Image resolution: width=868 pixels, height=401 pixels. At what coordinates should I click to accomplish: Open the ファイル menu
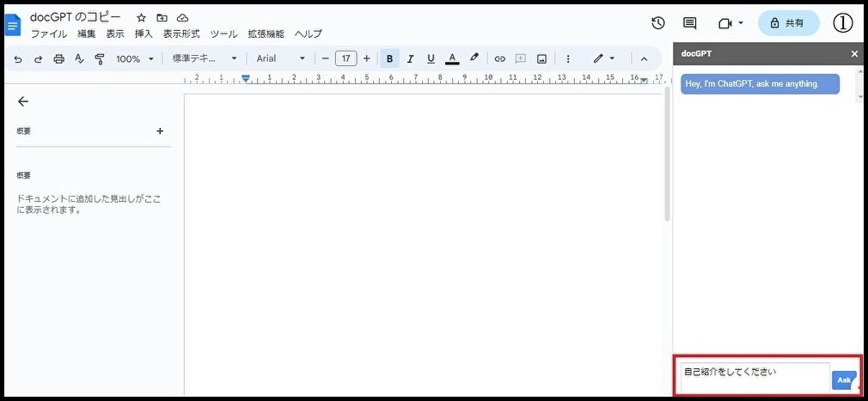pos(49,34)
